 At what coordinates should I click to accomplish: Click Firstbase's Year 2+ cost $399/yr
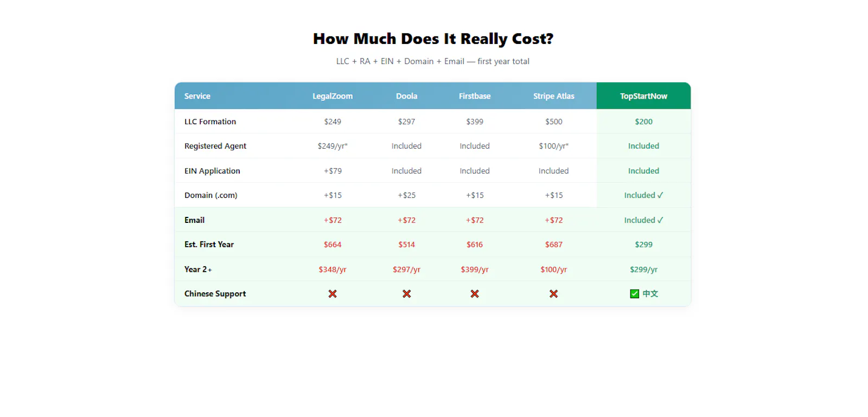[x=475, y=270]
